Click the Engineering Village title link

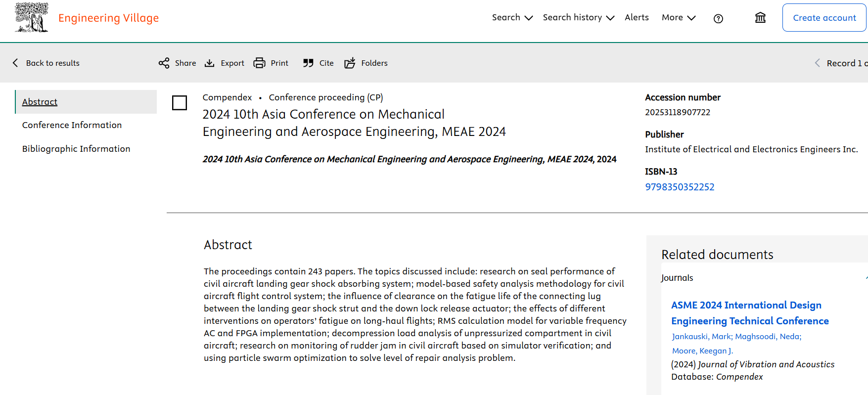[108, 18]
